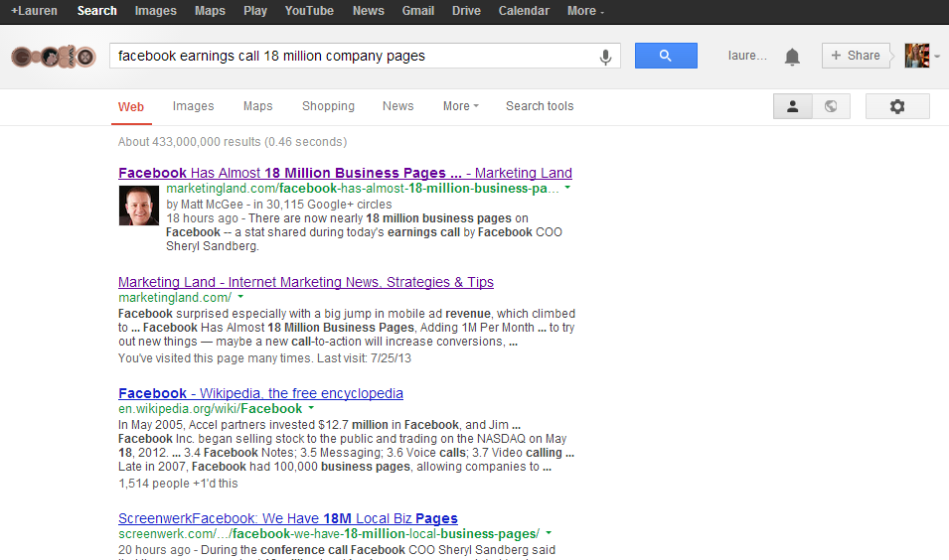Viewport: 949px width, 560px height.
Task: Click the blue magnifier search button
Action: [x=666, y=56]
